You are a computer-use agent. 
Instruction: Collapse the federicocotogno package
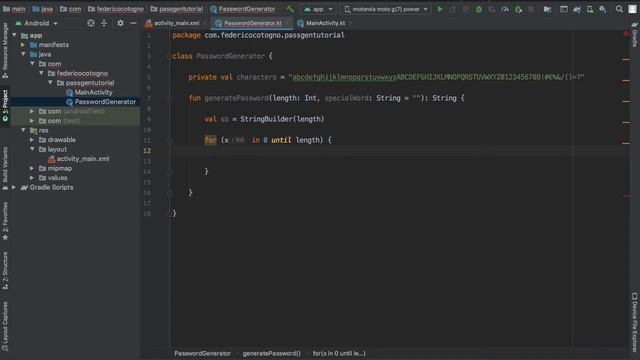[41, 73]
